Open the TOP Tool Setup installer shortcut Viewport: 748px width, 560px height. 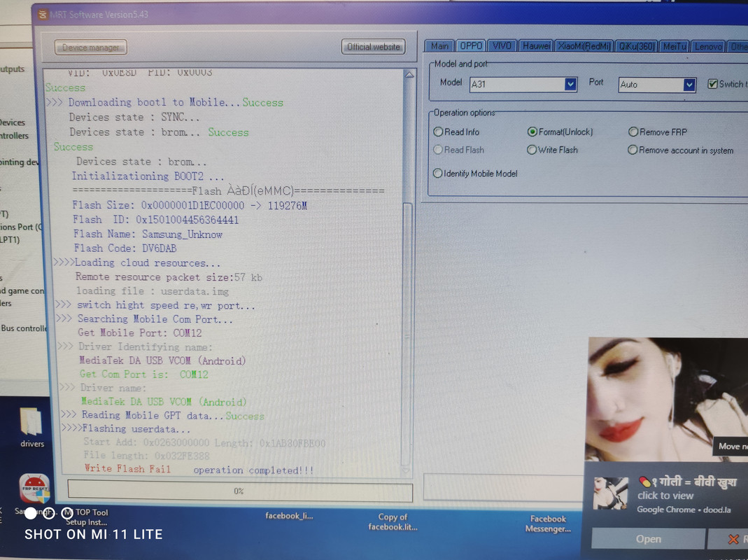point(86,517)
